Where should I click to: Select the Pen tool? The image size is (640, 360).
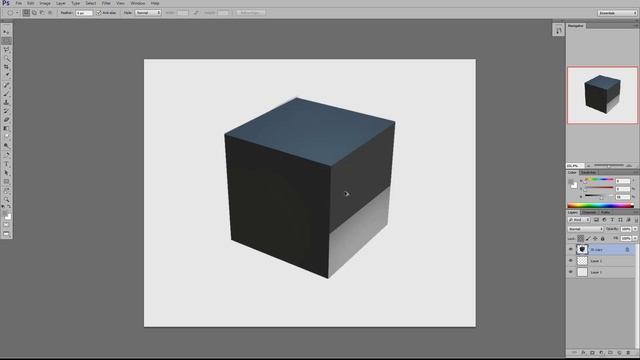coord(6,155)
